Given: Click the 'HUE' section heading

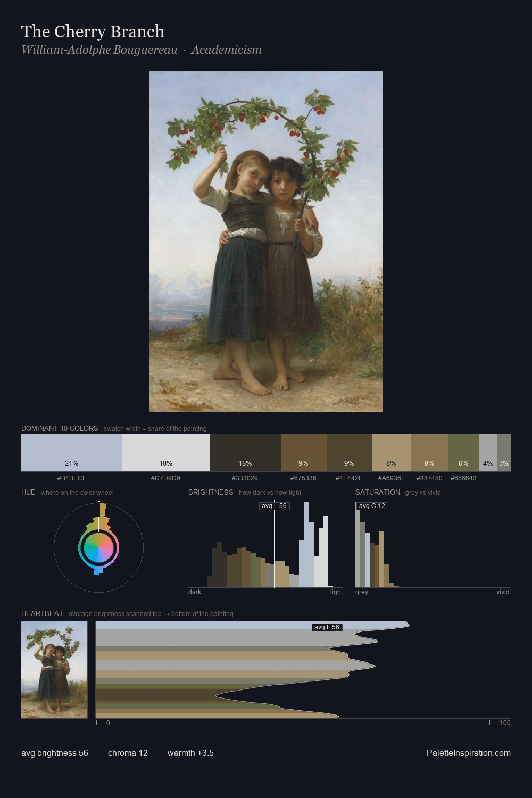Looking at the screenshot, I should click(x=28, y=492).
